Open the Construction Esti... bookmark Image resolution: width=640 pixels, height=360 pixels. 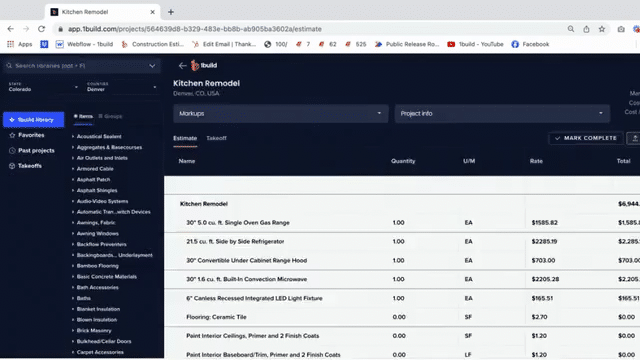coord(153,44)
